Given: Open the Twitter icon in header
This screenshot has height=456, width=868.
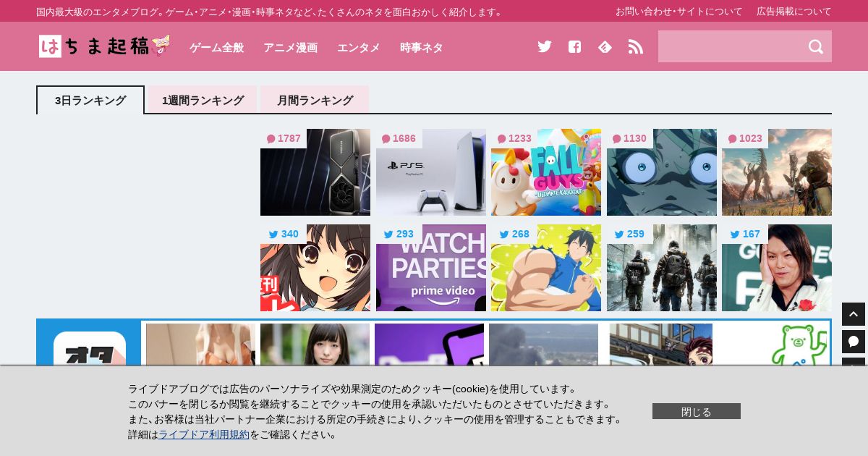Looking at the screenshot, I should point(545,46).
